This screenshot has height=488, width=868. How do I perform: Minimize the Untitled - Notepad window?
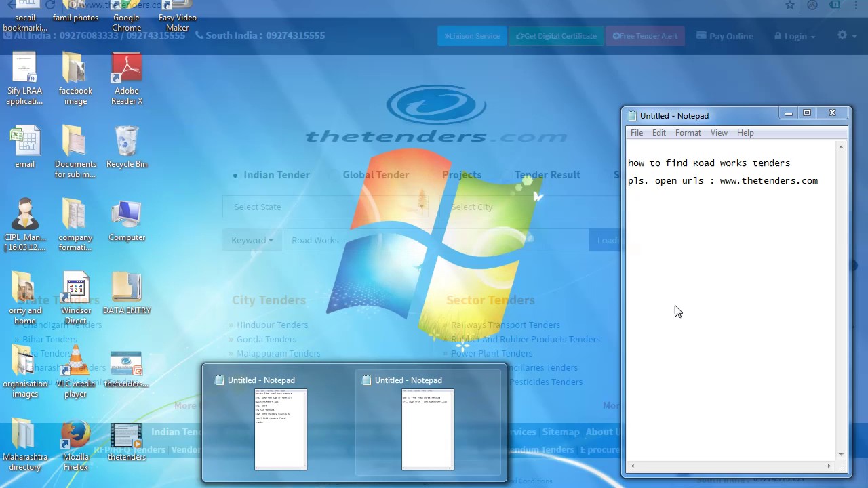coord(788,113)
